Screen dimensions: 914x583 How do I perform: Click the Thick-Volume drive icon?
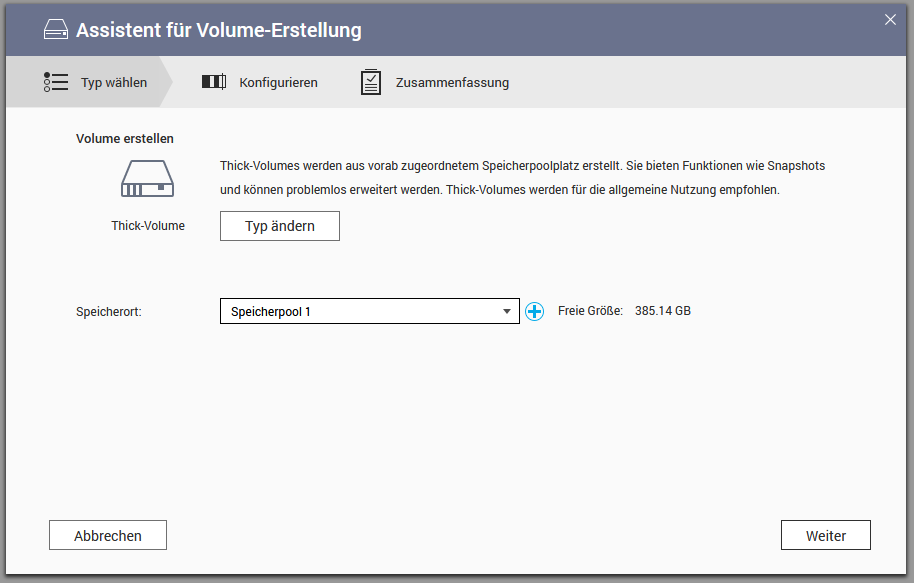tap(147, 179)
